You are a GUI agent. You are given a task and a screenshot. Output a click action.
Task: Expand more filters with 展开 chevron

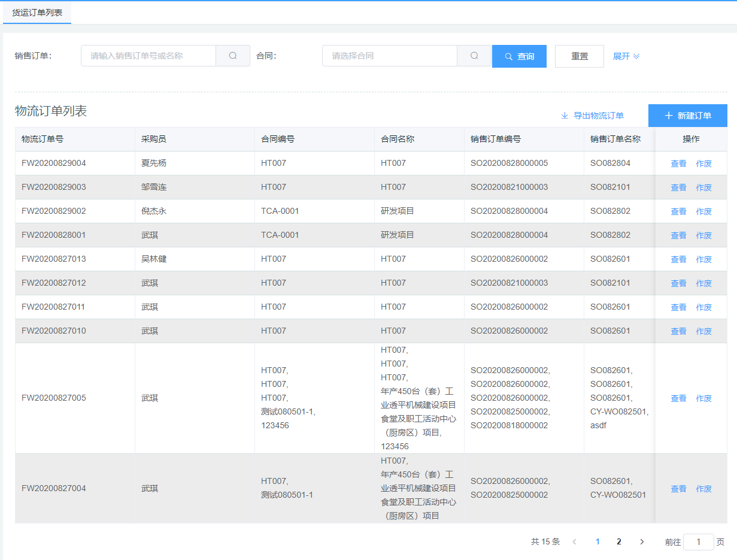point(626,56)
